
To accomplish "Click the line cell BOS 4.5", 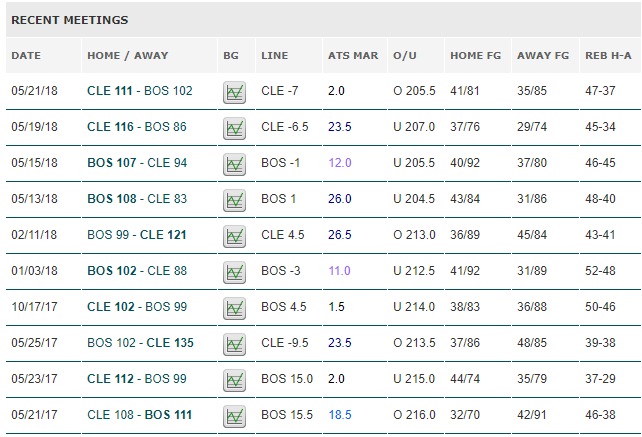I will point(284,307).
